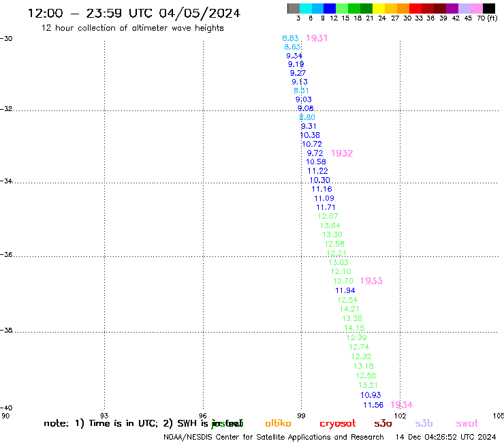Click the pink time label 1934
This screenshot has height=443, width=504.
point(401,405)
